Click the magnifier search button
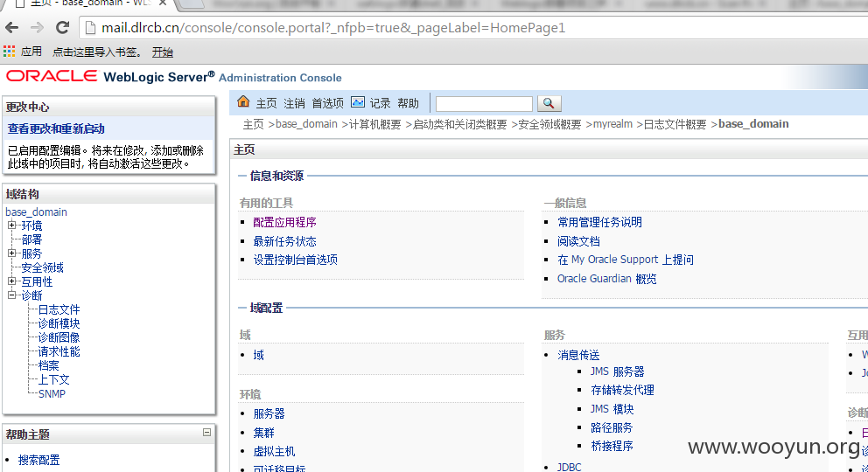868x472 pixels. pyautogui.click(x=549, y=103)
